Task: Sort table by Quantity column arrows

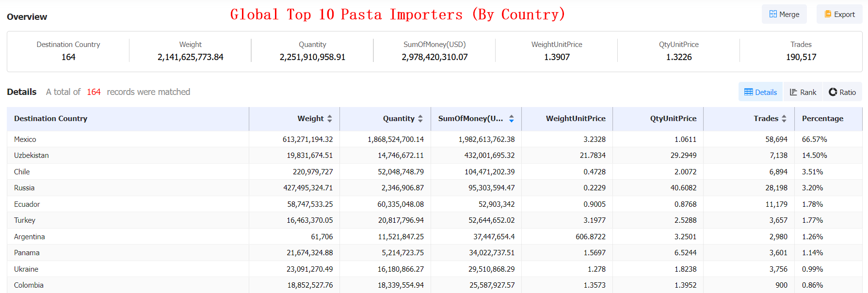Action: [x=420, y=119]
